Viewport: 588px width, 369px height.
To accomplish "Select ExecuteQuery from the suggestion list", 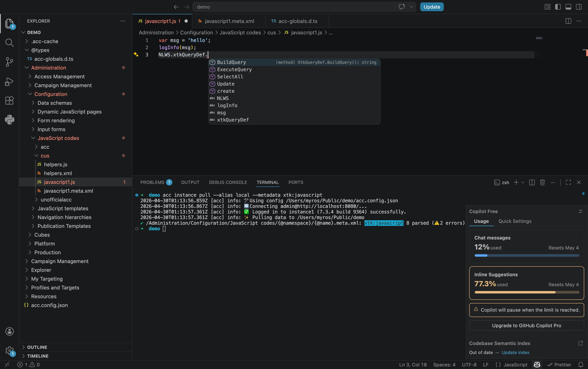I will [x=294, y=69].
